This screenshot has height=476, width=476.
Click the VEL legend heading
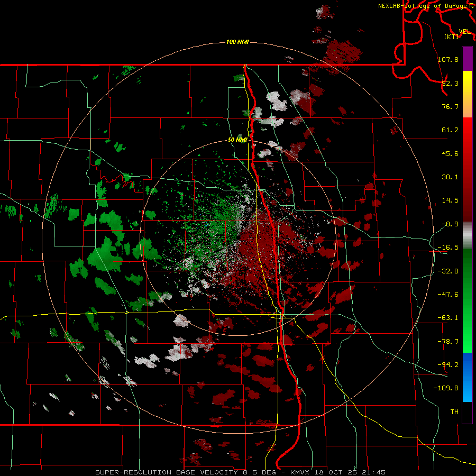464,32
